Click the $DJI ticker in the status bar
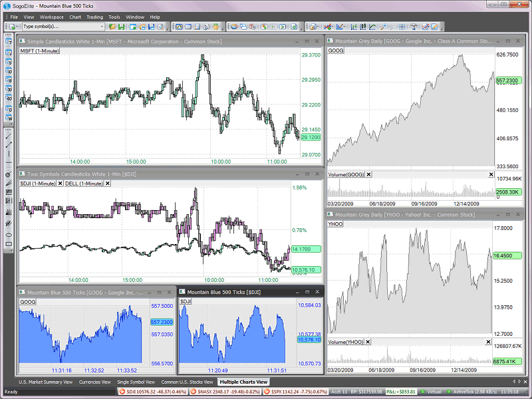 pyautogui.click(x=153, y=392)
